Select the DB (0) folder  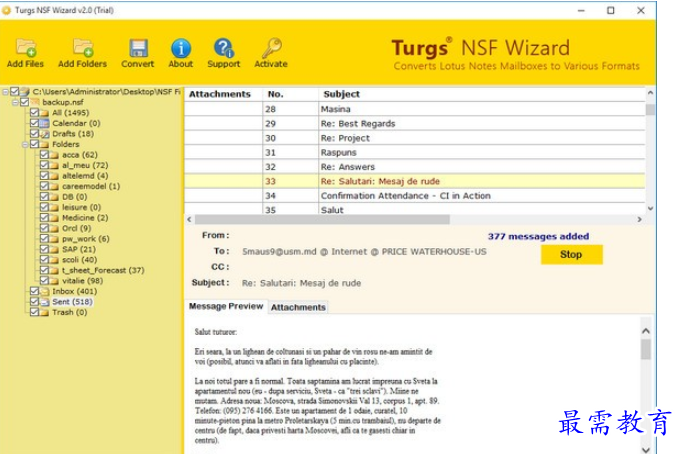pyautogui.click(x=75, y=197)
